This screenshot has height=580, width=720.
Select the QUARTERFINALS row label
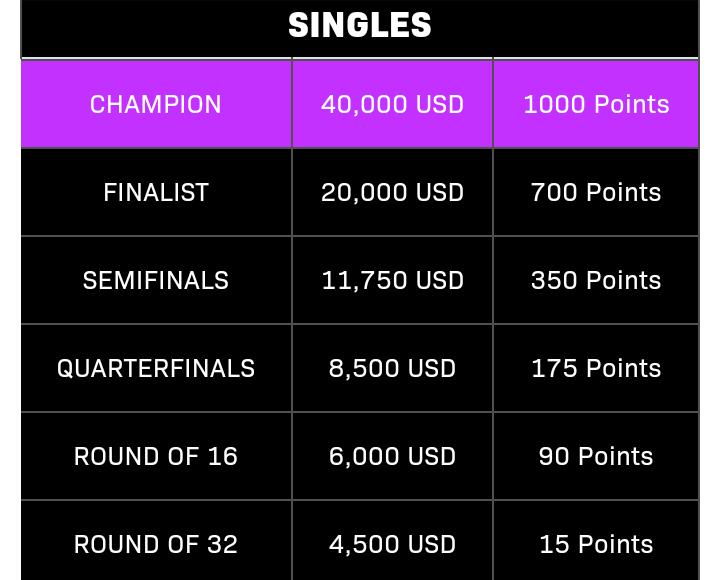[x=156, y=368]
